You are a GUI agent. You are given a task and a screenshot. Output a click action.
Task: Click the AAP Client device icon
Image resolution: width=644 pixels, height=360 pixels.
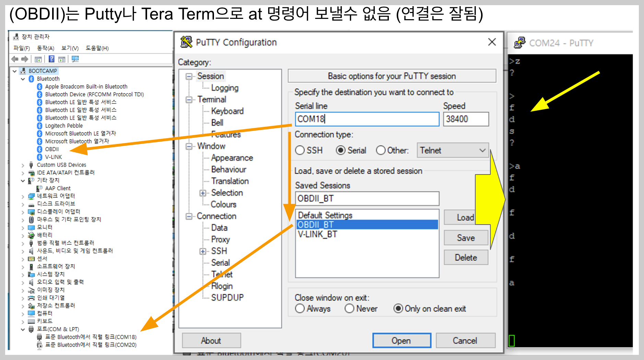coord(40,188)
